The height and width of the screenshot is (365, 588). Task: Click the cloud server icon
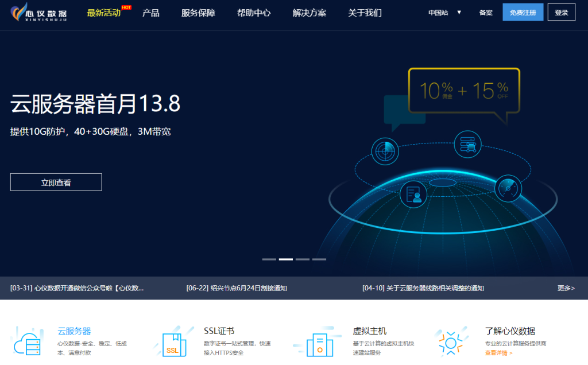[28, 341]
